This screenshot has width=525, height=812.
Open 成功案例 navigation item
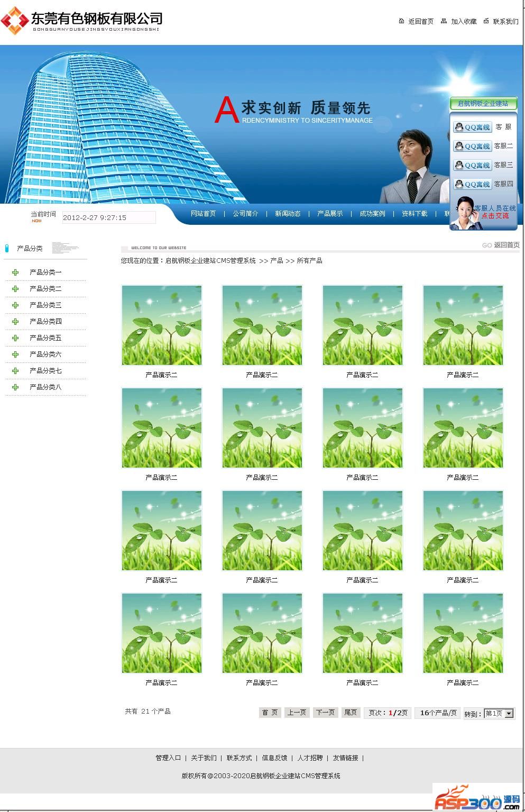point(372,214)
